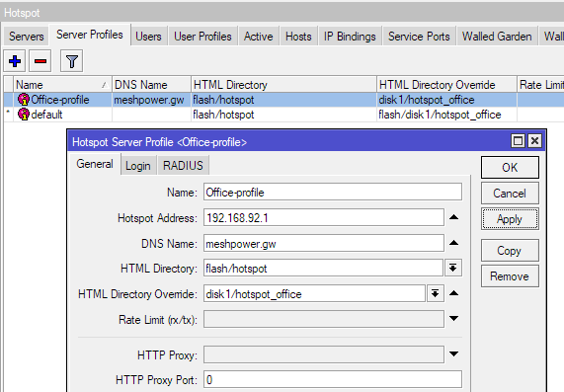This screenshot has width=564, height=392.
Task: Open the RADIUS tab
Action: pyautogui.click(x=183, y=166)
